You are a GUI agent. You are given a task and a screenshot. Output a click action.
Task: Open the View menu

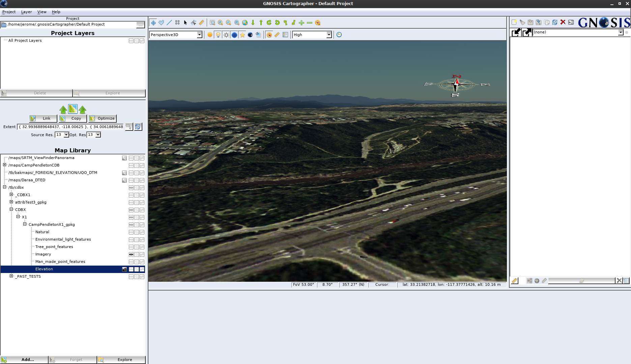[x=42, y=12]
